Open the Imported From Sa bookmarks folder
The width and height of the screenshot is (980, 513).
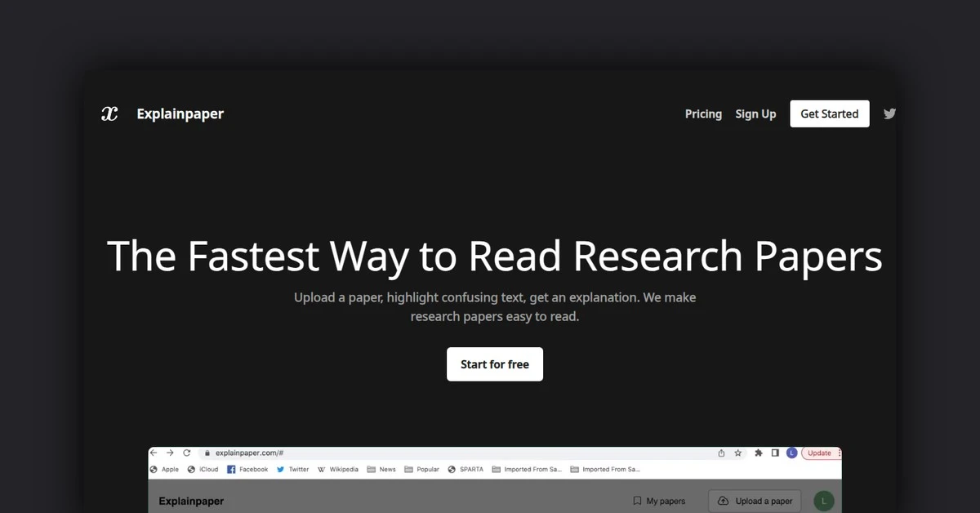pyautogui.click(x=527, y=469)
